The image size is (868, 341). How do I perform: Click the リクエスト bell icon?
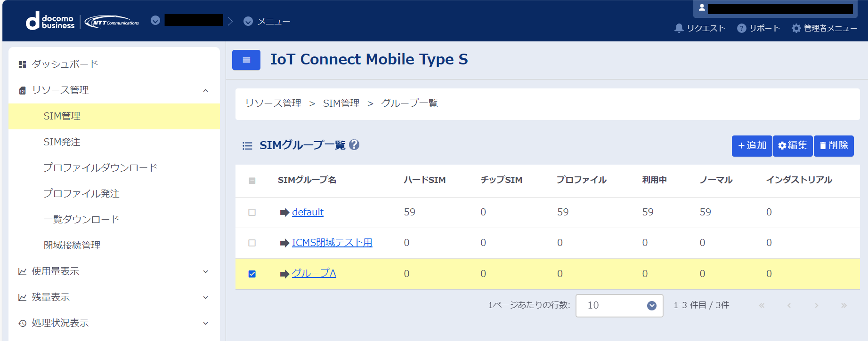[x=679, y=28]
